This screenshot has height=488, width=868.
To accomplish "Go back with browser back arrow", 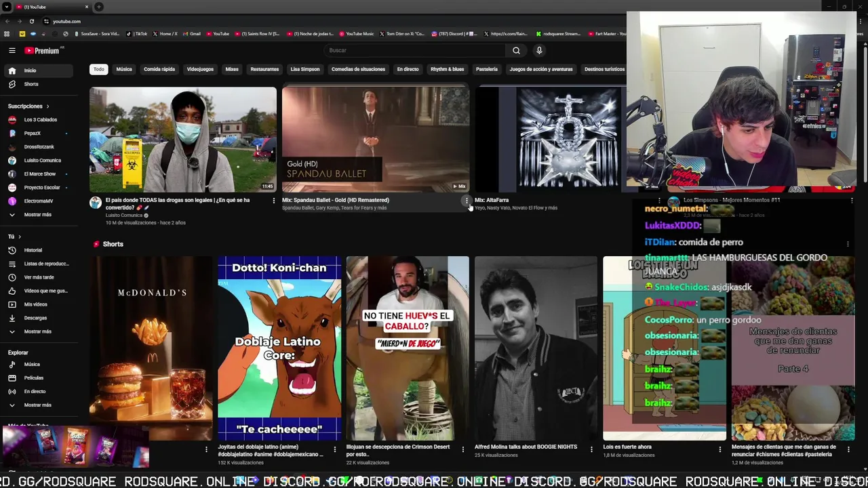I will (7, 21).
